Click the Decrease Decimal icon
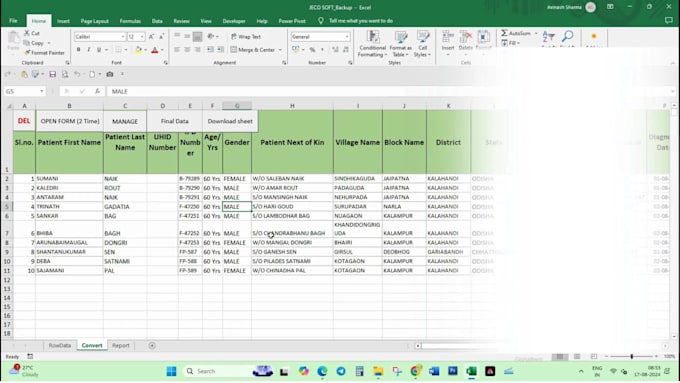Image resolution: width=680 pixels, height=383 pixels. pyautogui.click(x=346, y=50)
